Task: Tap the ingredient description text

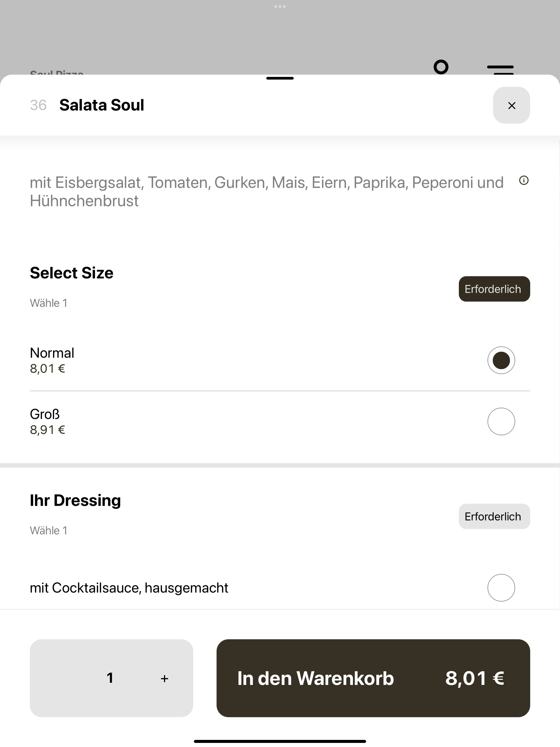Action: (267, 191)
